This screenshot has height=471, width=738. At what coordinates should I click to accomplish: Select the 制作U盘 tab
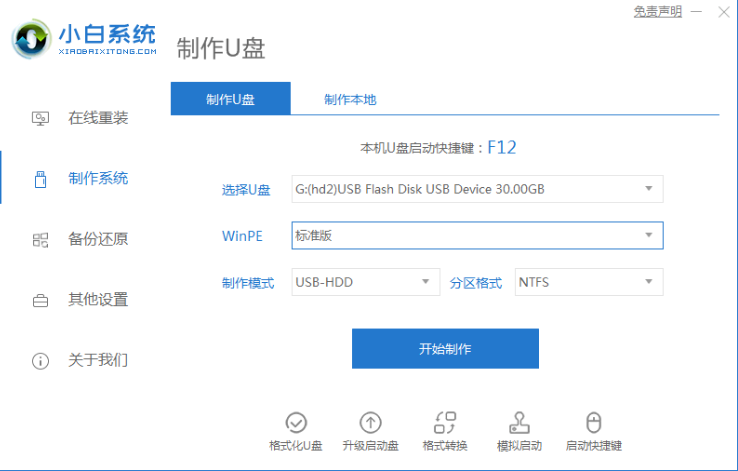[x=230, y=99]
